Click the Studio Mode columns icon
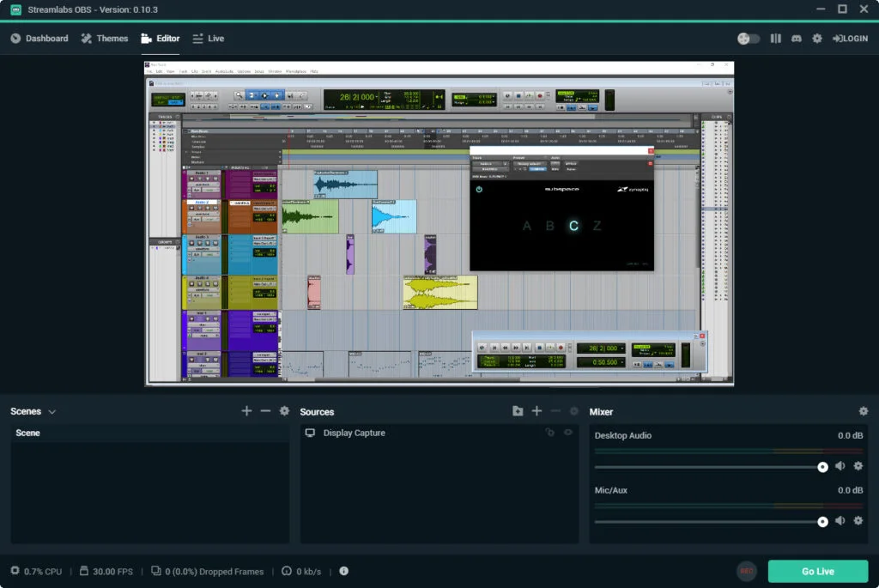879x588 pixels. [x=775, y=38]
